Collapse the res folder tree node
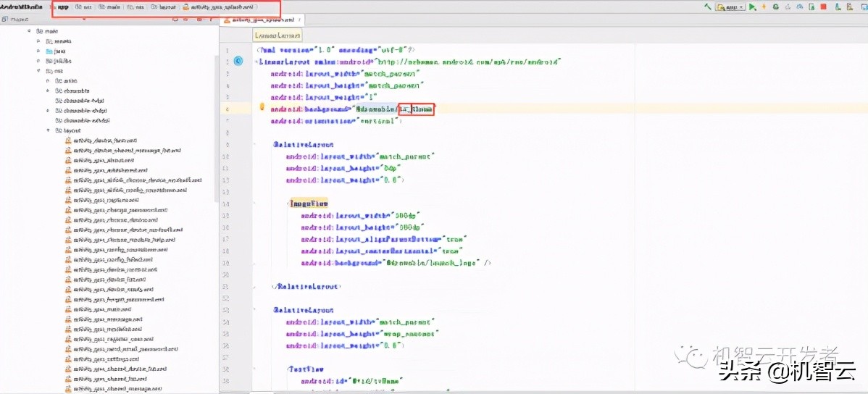Image resolution: width=868 pixels, height=394 pixels. click(x=38, y=71)
